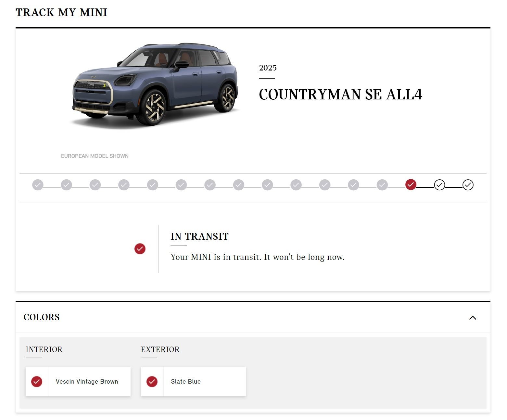The height and width of the screenshot is (420, 507).
Task: Click the EXTERIOR column label
Action: click(x=160, y=350)
